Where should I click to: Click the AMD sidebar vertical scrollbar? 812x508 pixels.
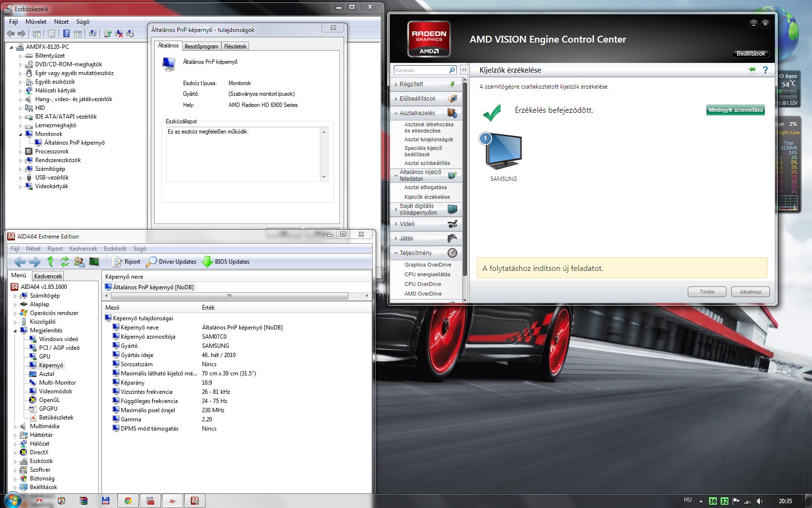tap(465, 179)
